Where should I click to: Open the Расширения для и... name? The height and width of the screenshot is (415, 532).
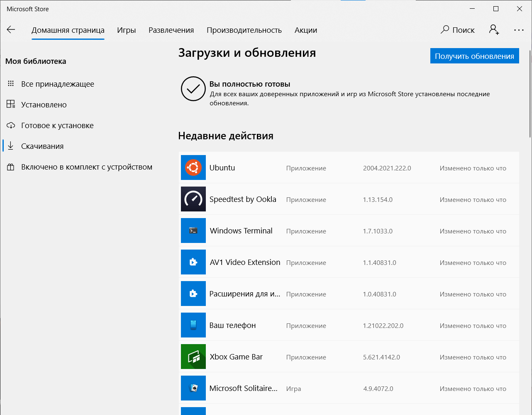coord(245,294)
